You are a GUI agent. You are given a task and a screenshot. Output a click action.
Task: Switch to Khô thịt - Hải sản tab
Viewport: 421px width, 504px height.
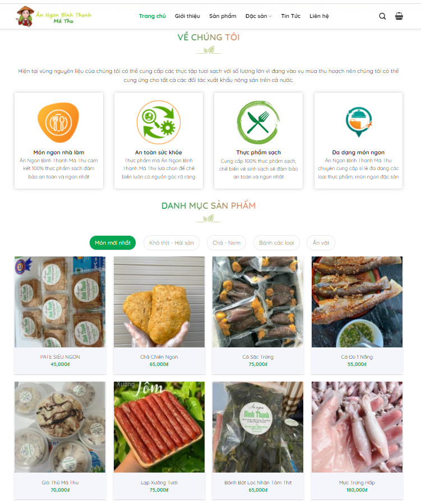click(x=172, y=242)
